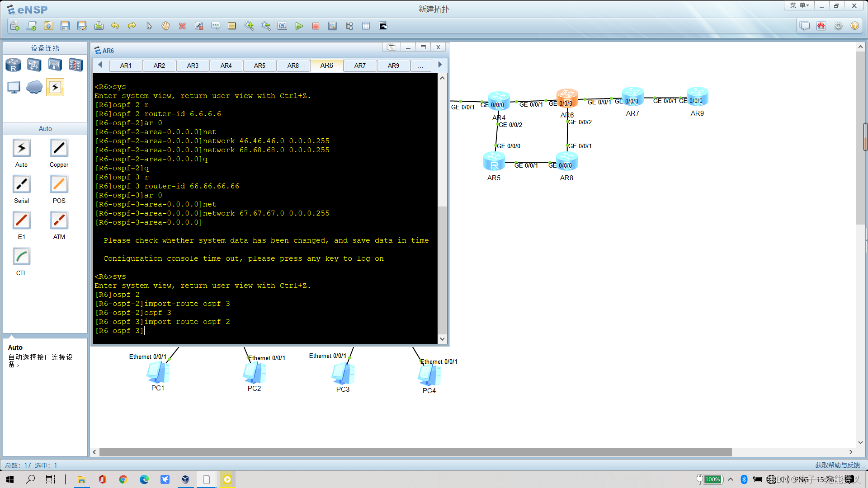868x488 pixels.
Task: Select the cloud device category icon
Action: [34, 87]
